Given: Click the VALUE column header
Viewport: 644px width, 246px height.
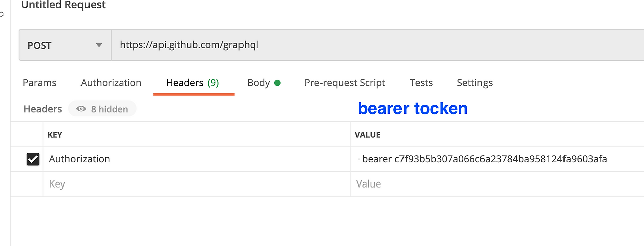Looking at the screenshot, I should (x=368, y=135).
